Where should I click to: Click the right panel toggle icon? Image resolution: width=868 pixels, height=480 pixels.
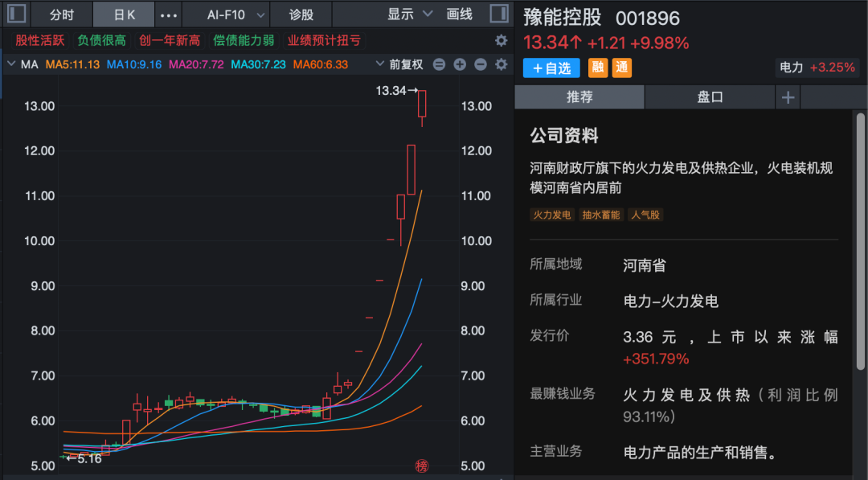click(x=501, y=14)
